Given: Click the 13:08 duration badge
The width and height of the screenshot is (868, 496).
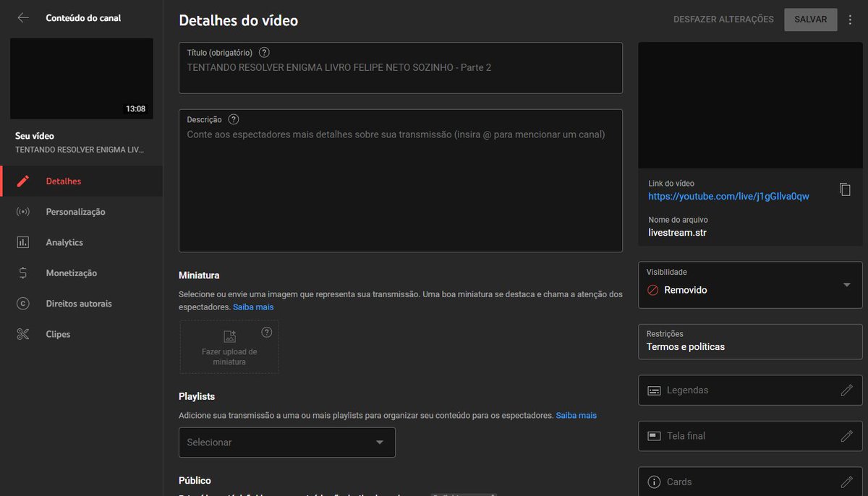Looking at the screenshot, I should 135,109.
